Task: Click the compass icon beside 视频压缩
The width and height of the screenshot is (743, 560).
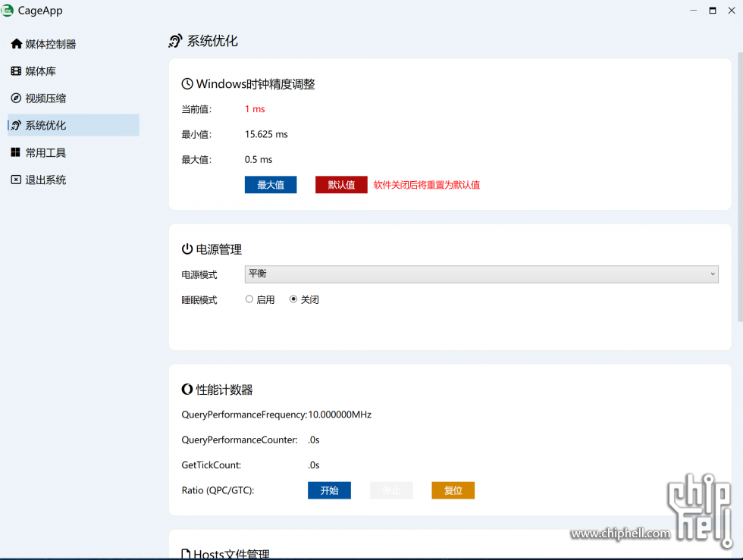Action: (x=16, y=98)
